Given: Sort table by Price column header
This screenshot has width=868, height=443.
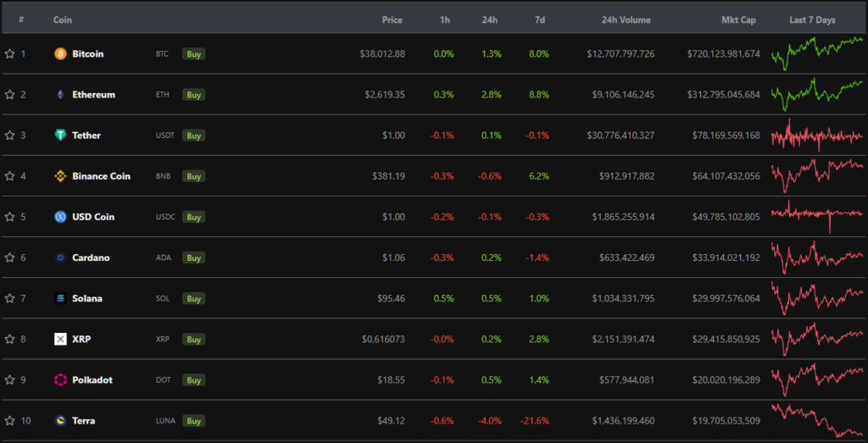Looking at the screenshot, I should (392, 19).
